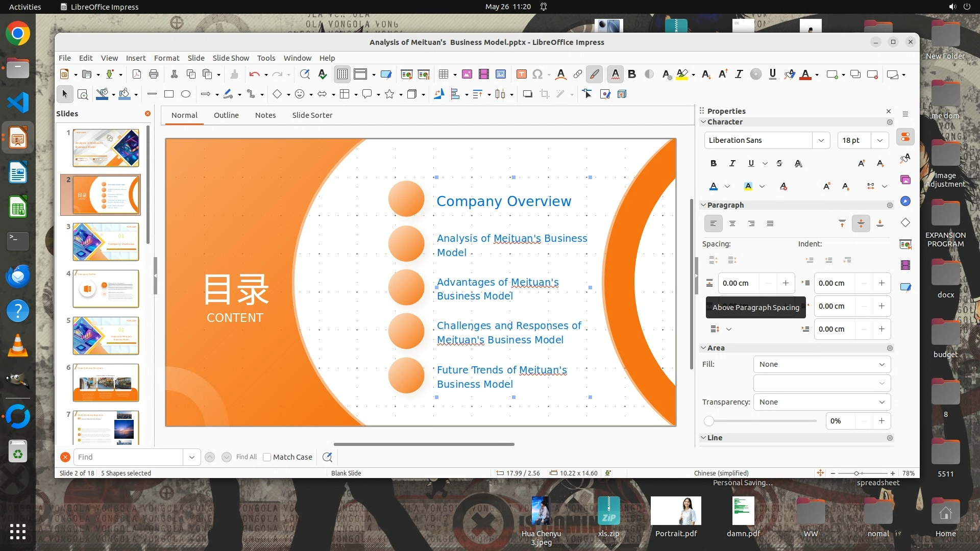Select the Ellipse shape tool
This screenshot has height=551, width=980.
(186, 94)
